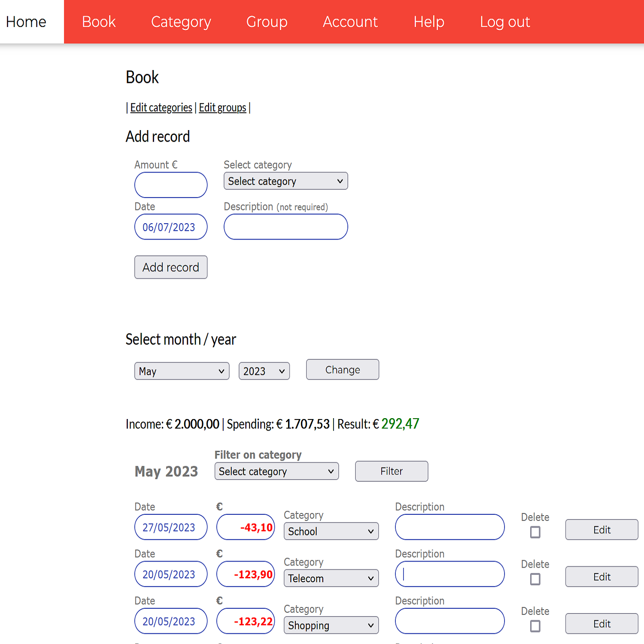Click Edit button for the School record
This screenshot has width=644, height=644.
click(601, 530)
